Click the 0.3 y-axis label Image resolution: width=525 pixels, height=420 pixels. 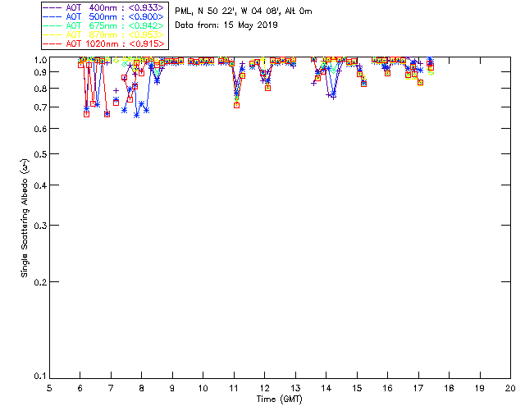pos(40,226)
